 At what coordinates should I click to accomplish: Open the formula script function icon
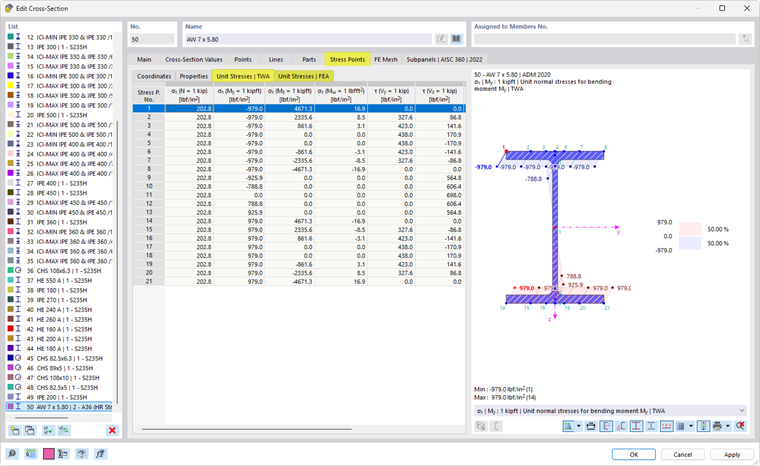coord(100,454)
